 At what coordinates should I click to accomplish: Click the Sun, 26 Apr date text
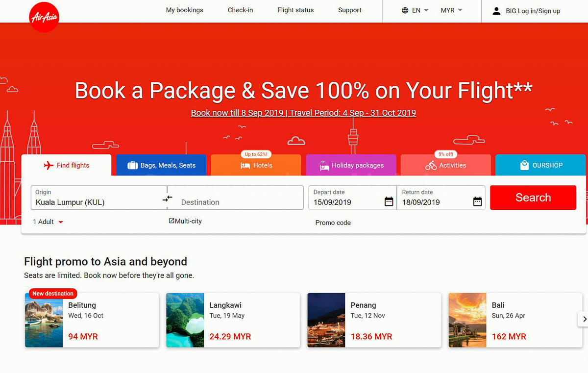click(509, 316)
